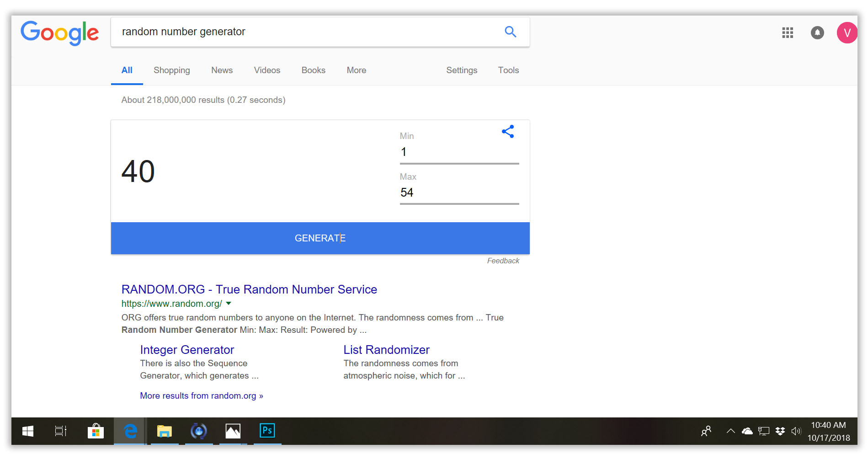Show hidden system tray icons

730,431
